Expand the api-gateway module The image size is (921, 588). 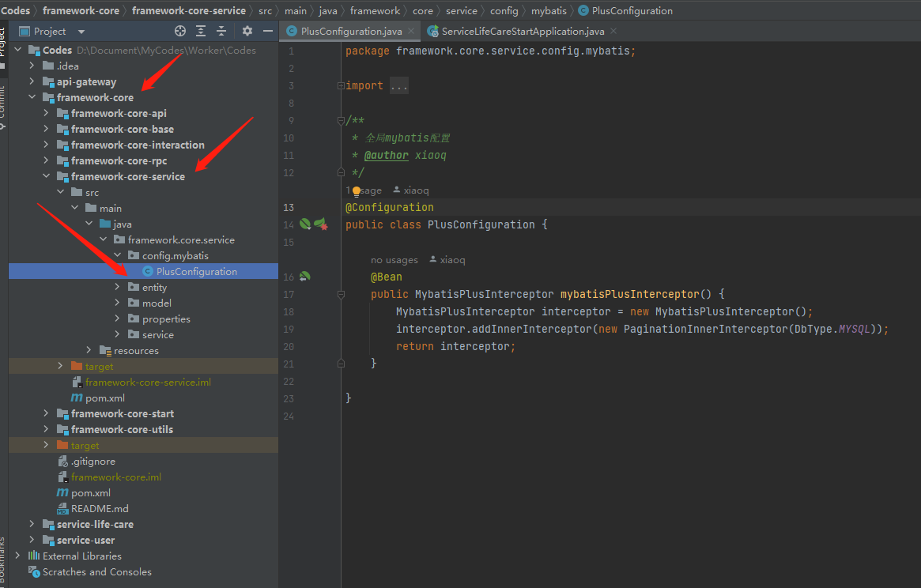32,81
